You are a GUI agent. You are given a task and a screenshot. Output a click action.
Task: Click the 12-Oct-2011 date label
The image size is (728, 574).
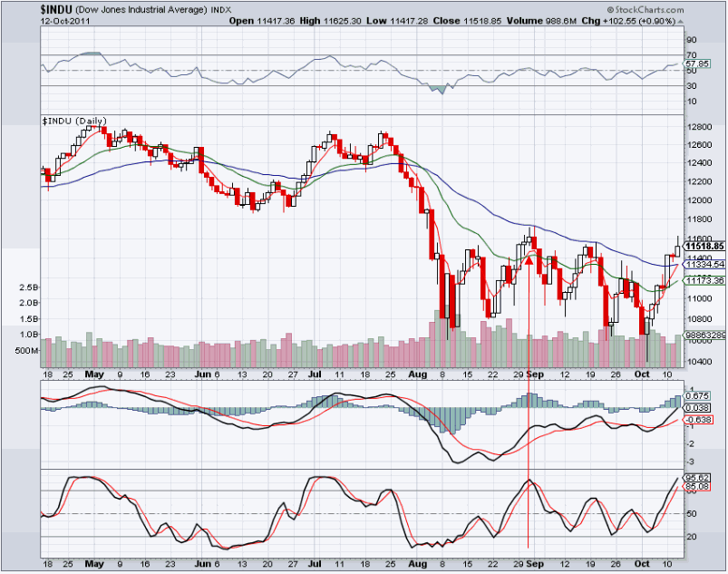tap(64, 20)
